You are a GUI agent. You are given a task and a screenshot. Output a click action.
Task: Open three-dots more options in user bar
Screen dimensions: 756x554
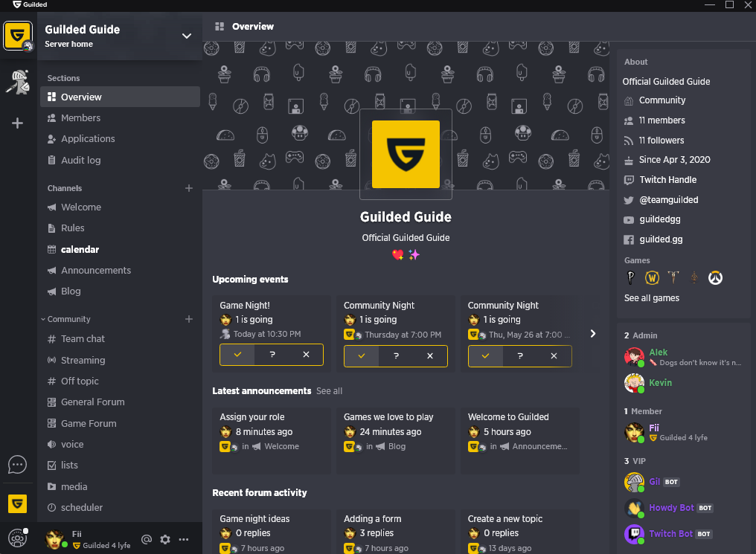click(x=184, y=539)
